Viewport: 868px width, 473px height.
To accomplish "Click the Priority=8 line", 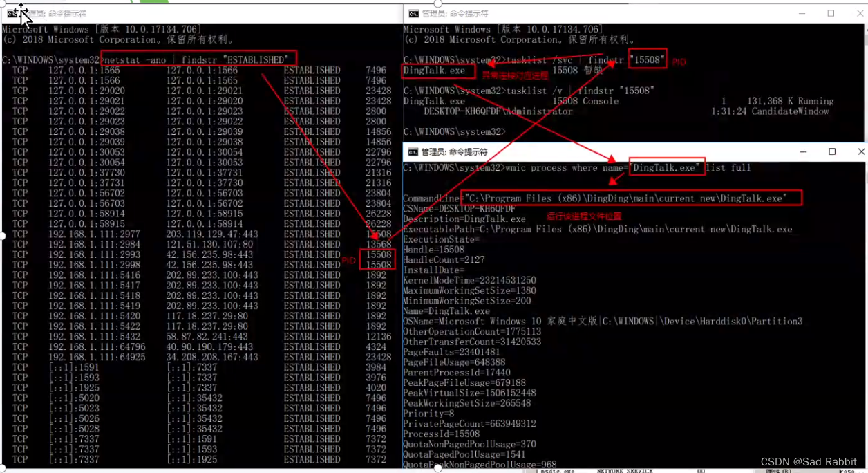I will pyautogui.click(x=428, y=414).
